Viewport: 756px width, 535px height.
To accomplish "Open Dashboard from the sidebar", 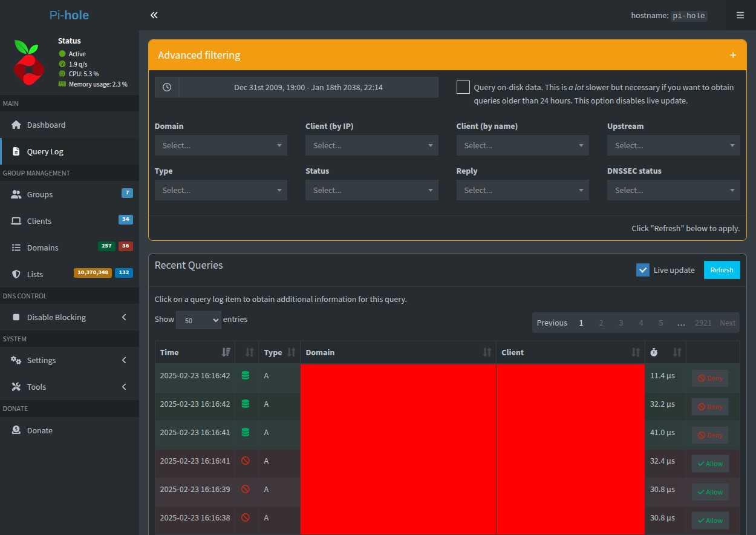I will pyautogui.click(x=70, y=125).
